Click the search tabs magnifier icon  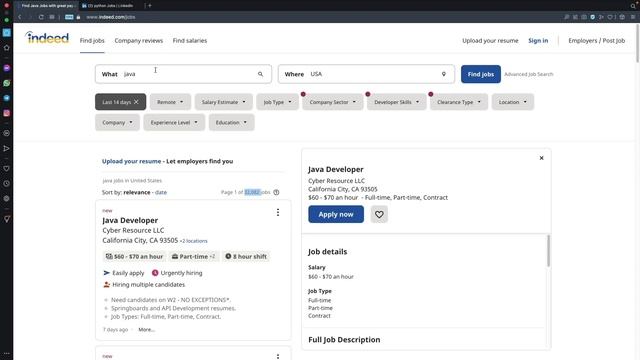[633, 6]
